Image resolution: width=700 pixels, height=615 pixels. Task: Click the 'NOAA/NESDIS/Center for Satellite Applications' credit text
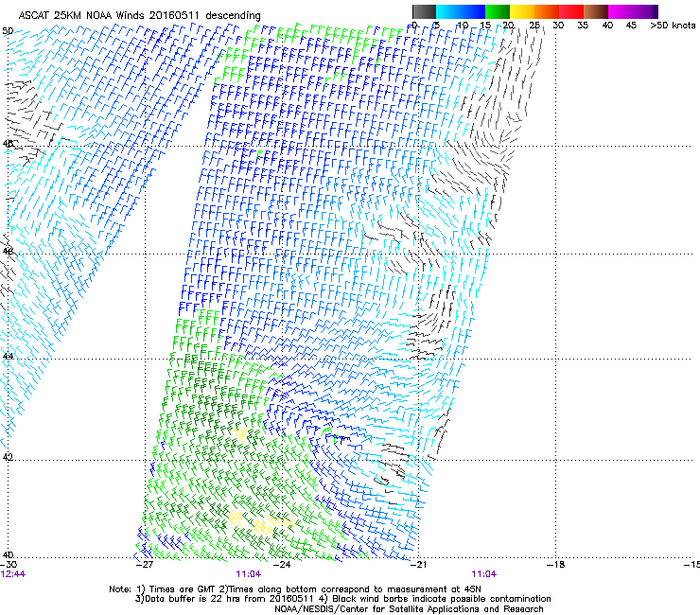(409, 609)
